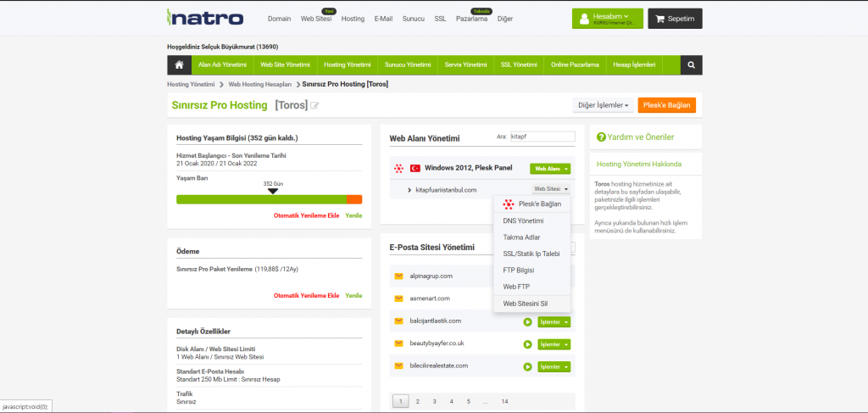Click Web Hosting Hesapları breadcrumb link

click(x=260, y=85)
